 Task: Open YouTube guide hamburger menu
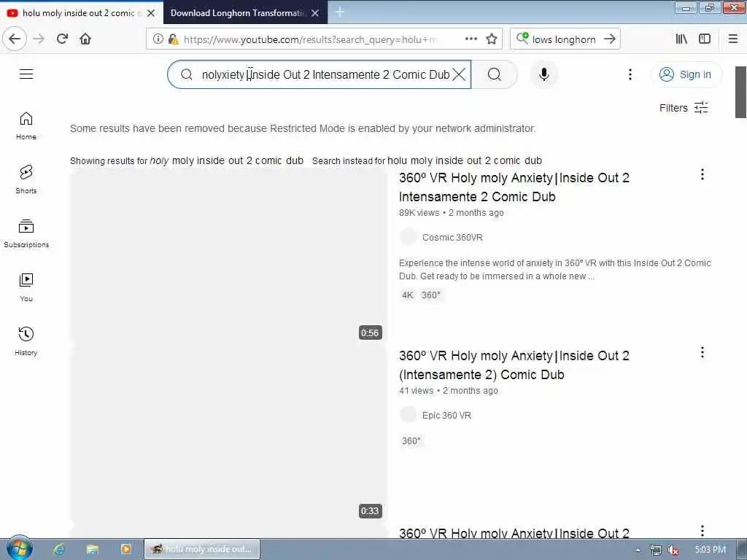tap(26, 74)
